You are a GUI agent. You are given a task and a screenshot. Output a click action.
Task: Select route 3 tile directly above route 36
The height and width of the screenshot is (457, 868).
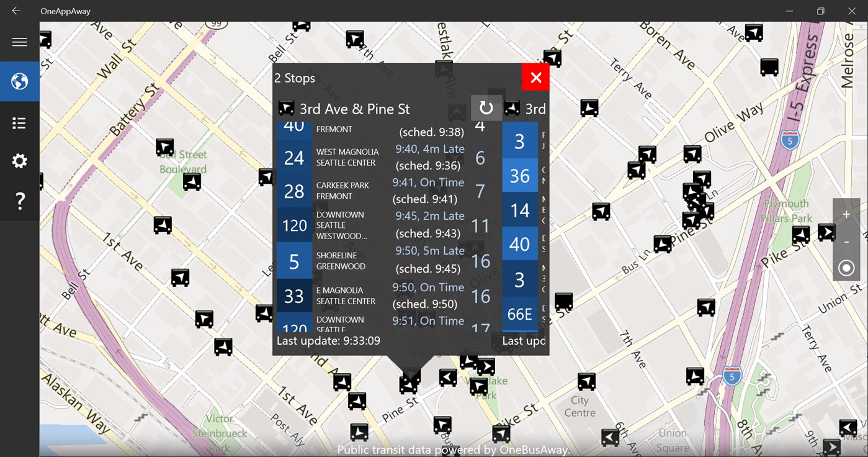pos(520,140)
